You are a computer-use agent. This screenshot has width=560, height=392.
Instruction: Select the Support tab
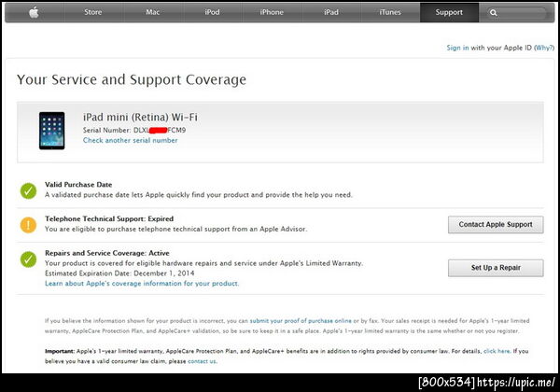(449, 12)
